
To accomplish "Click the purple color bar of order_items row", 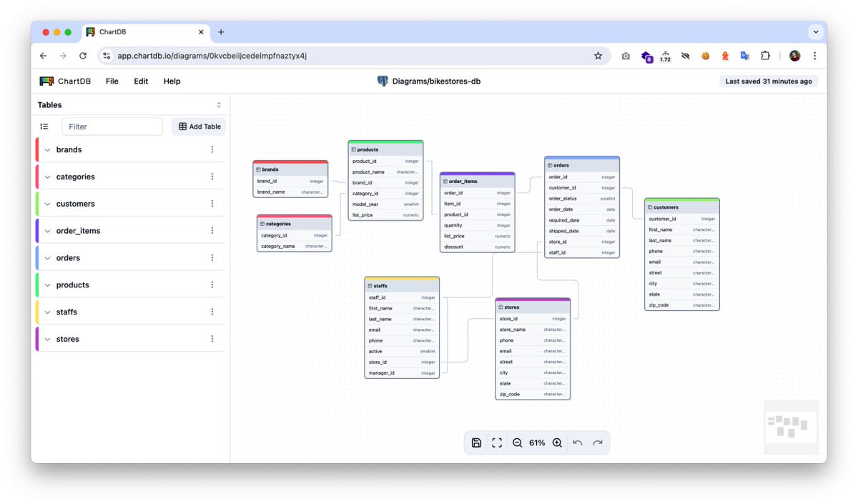I will 37,231.
